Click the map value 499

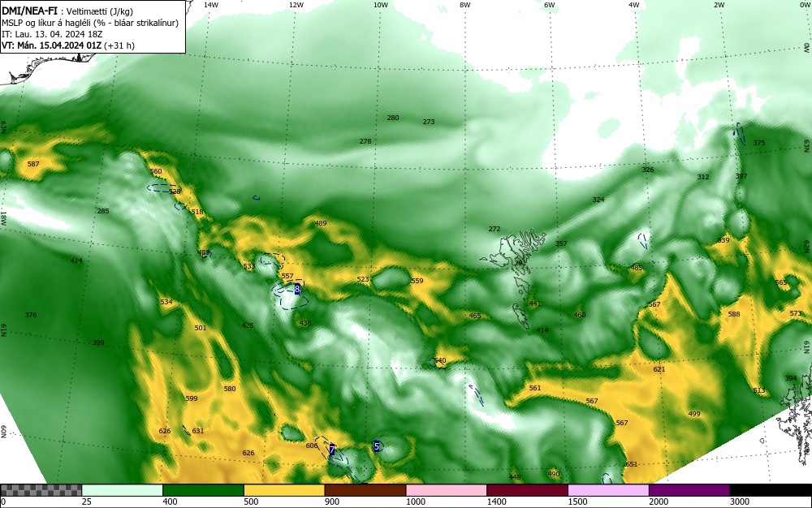coord(694,414)
